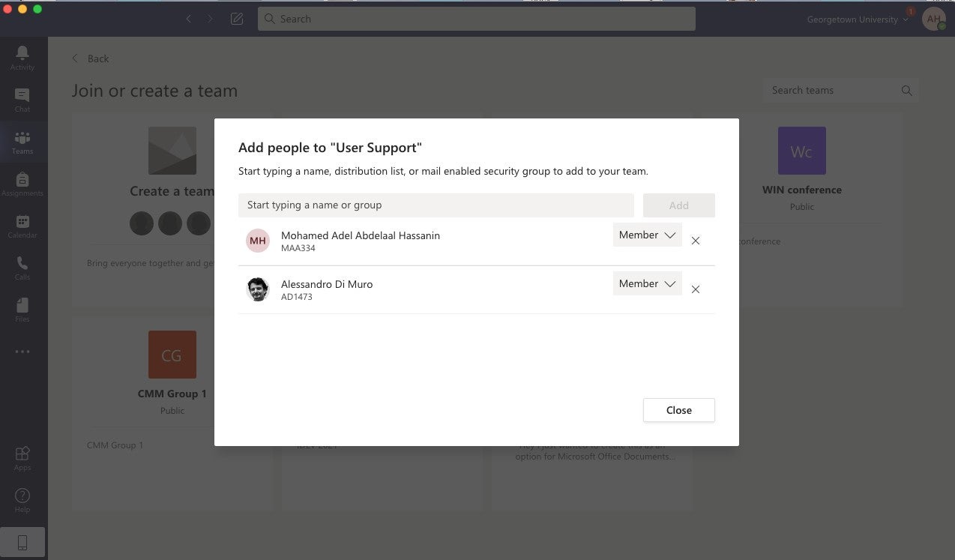
Task: View Assignments in the sidebar
Action: click(22, 182)
